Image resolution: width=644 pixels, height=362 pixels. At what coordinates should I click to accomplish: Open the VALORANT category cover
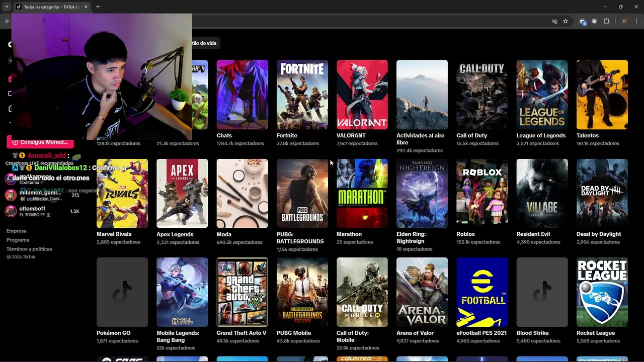pyautogui.click(x=362, y=95)
